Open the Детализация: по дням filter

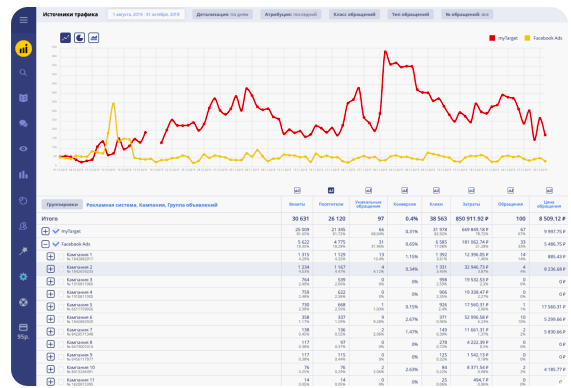click(222, 15)
